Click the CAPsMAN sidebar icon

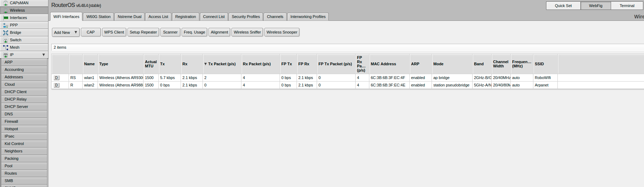(6, 3)
